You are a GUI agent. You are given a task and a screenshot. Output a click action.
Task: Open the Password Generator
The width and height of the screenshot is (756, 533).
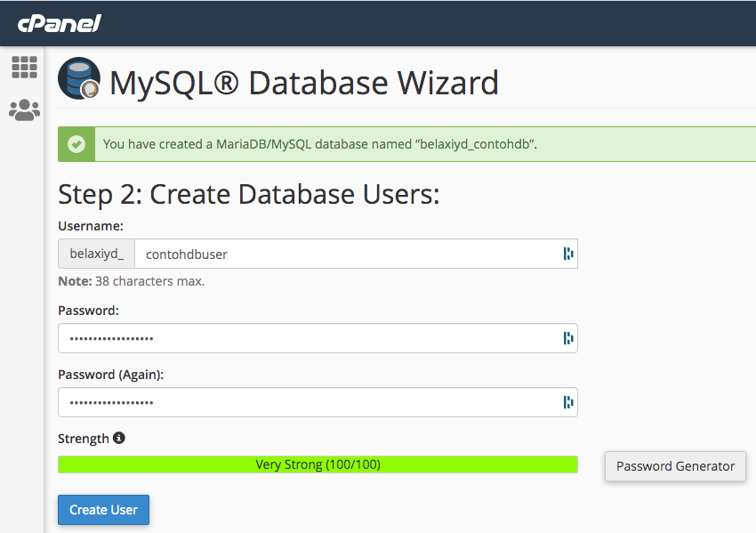[675, 466]
